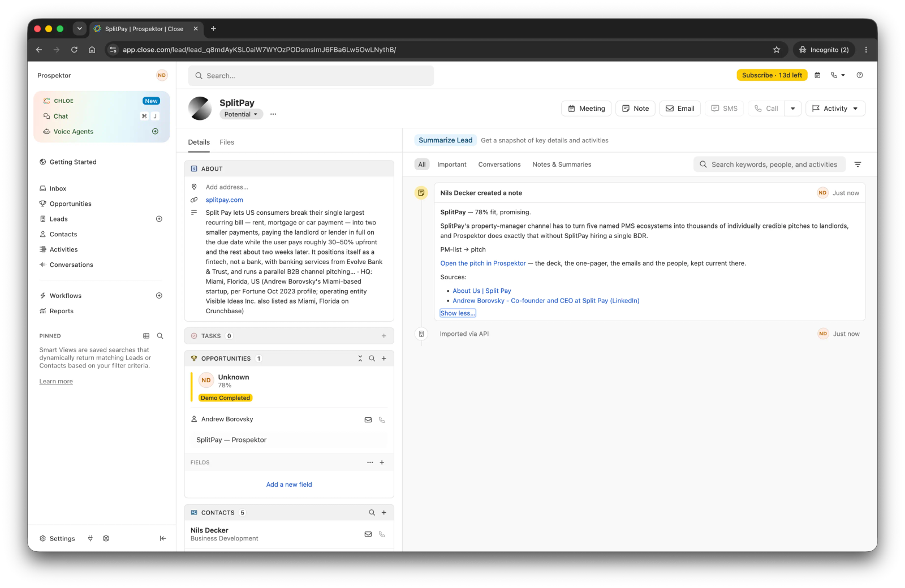This screenshot has width=905, height=588.
Task: Open the splitpay.com website link
Action: (225, 200)
